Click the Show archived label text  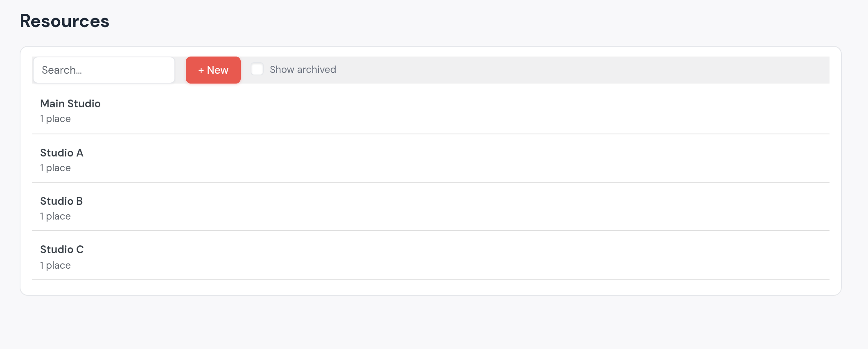(303, 70)
